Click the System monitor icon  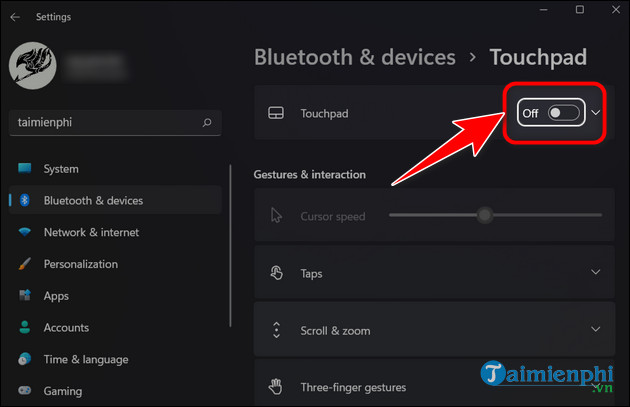pos(25,168)
